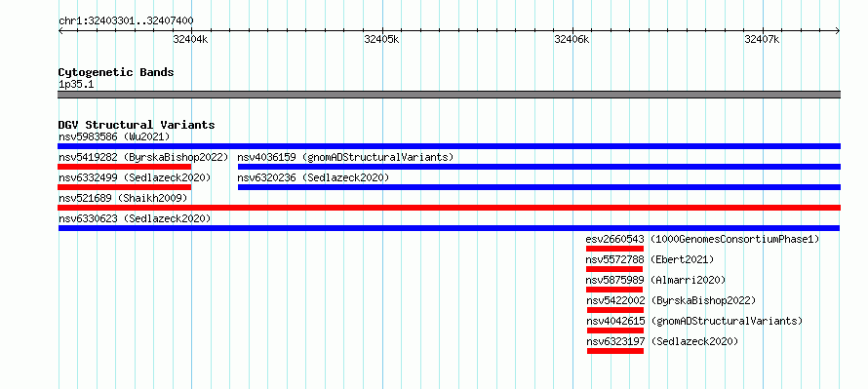Click the red bar under esv2660543
The height and width of the screenshot is (389, 868).
point(614,249)
